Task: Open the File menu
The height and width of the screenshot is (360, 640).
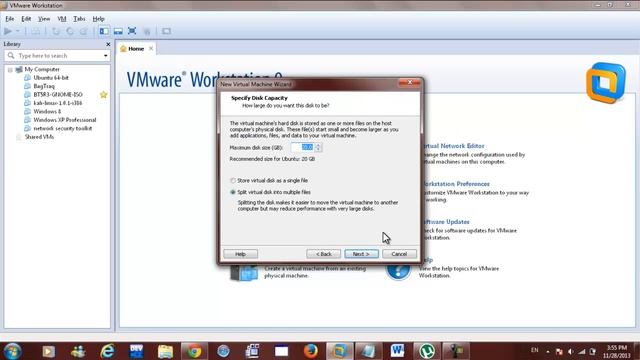Action: click(x=10, y=19)
